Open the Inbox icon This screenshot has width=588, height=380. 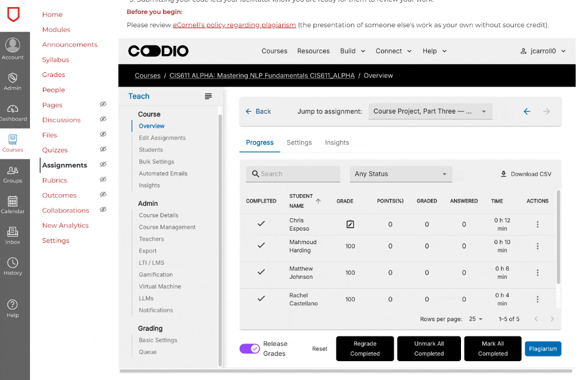pyautogui.click(x=13, y=232)
